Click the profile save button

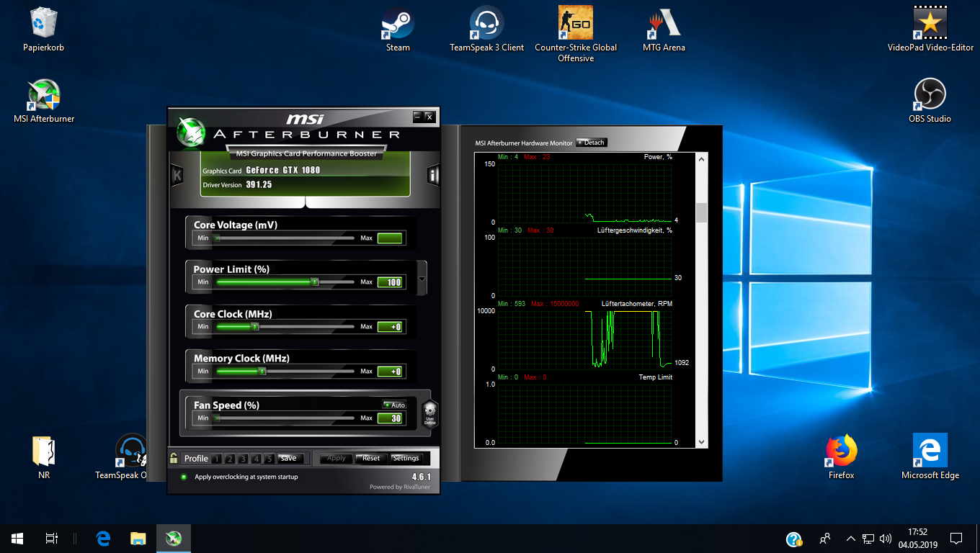(x=290, y=458)
